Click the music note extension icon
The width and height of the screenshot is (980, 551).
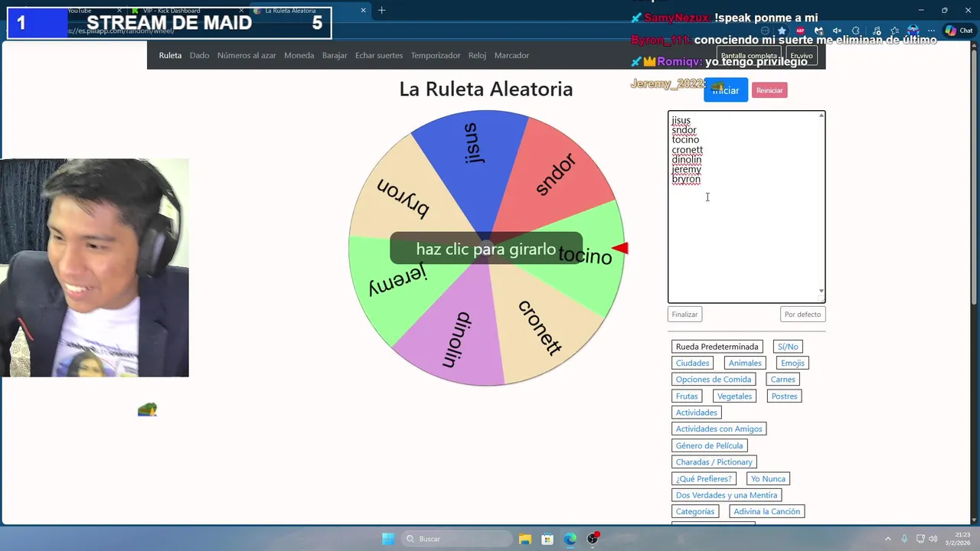pos(876,31)
